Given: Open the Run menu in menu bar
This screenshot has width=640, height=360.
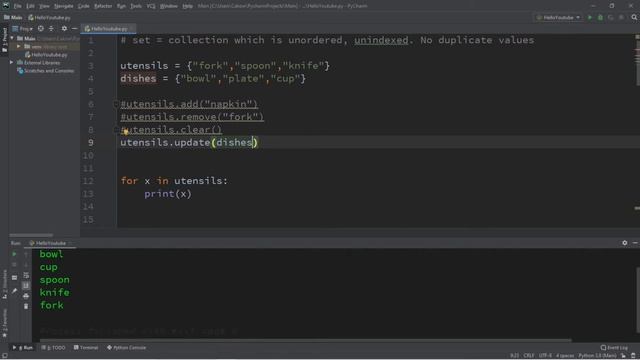Looking at the screenshot, I should click(121, 6).
